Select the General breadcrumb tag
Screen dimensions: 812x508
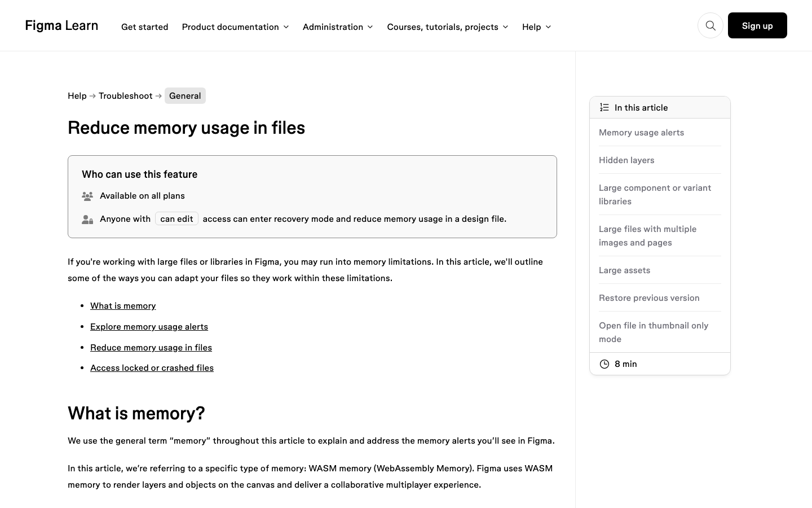click(185, 96)
